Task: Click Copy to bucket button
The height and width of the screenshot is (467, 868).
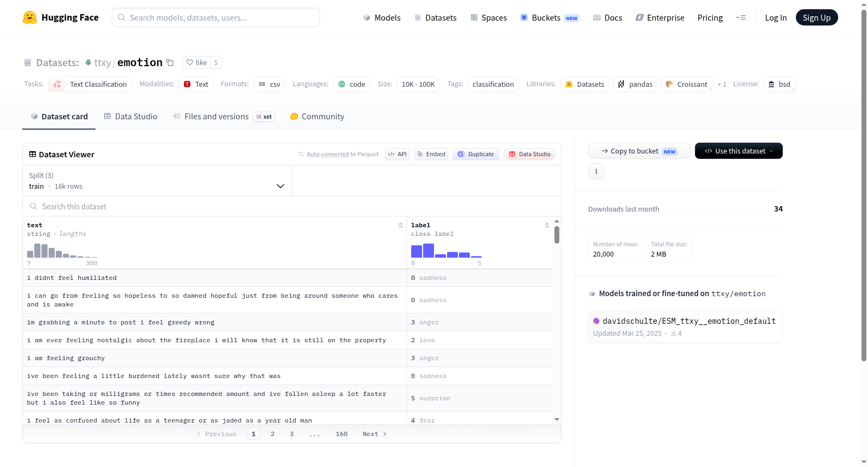Action: (639, 151)
